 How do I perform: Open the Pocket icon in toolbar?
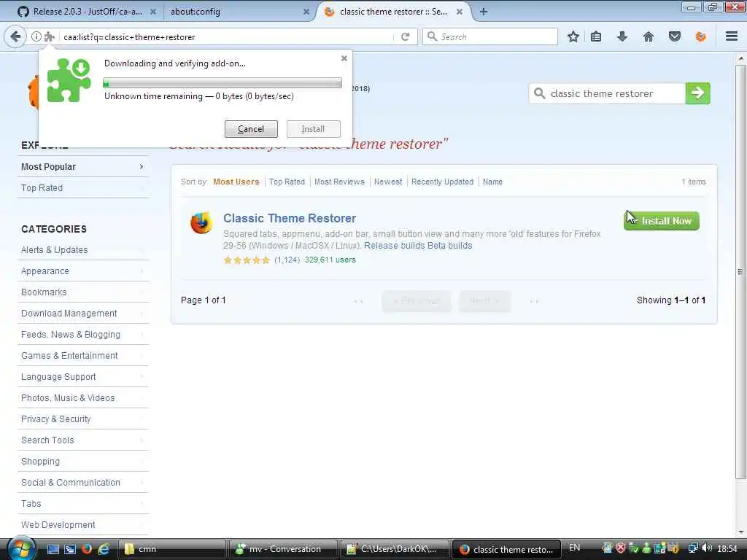675,36
